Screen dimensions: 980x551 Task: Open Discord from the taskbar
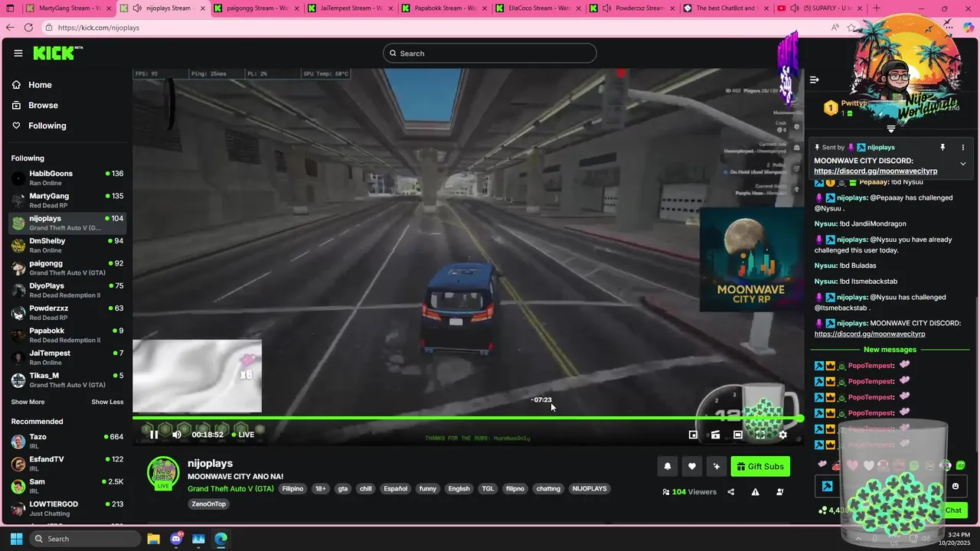pos(176,539)
